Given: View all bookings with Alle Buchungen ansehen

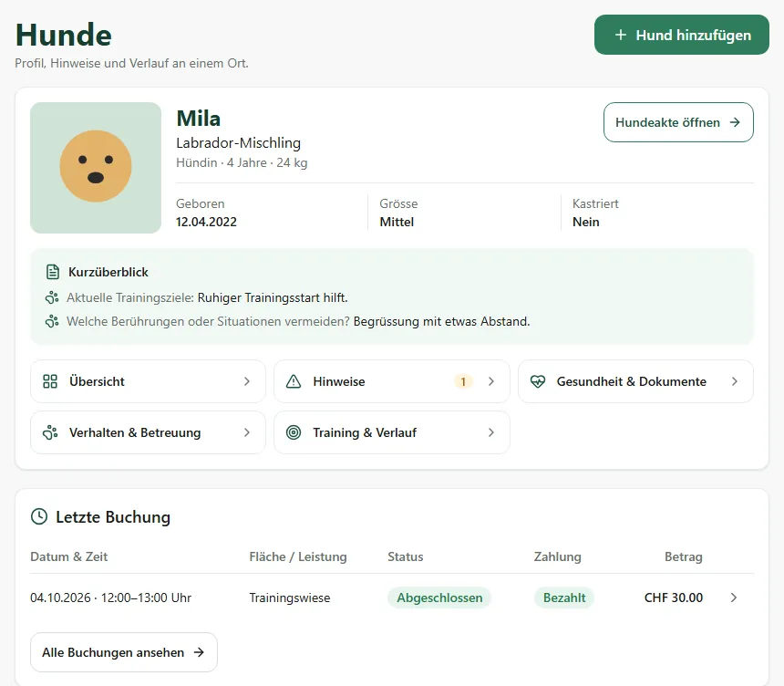Looking at the screenshot, I should pyautogui.click(x=124, y=652).
